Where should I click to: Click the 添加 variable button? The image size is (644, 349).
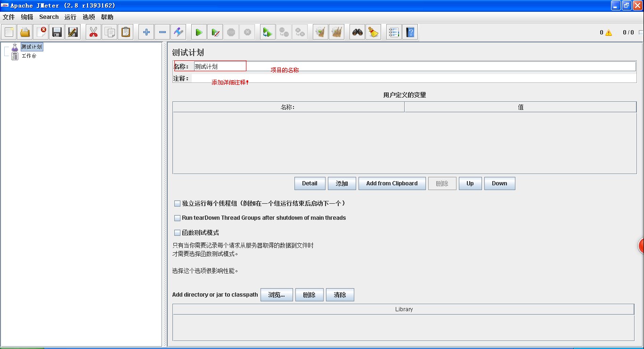342,183
